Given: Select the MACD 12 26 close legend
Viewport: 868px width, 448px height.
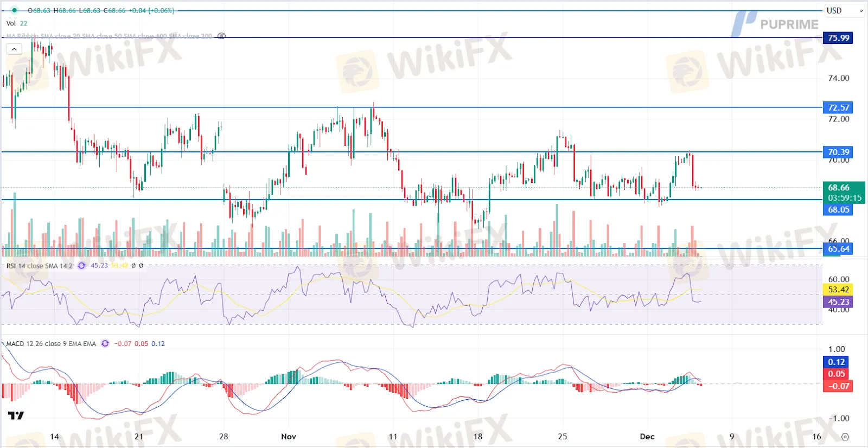Looking at the screenshot, I should (x=51, y=344).
